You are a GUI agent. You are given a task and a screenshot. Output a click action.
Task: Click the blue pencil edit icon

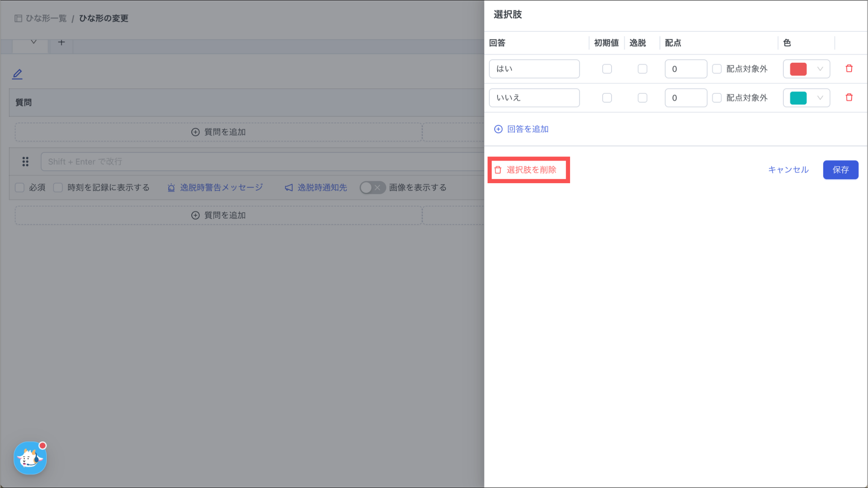pos(17,74)
